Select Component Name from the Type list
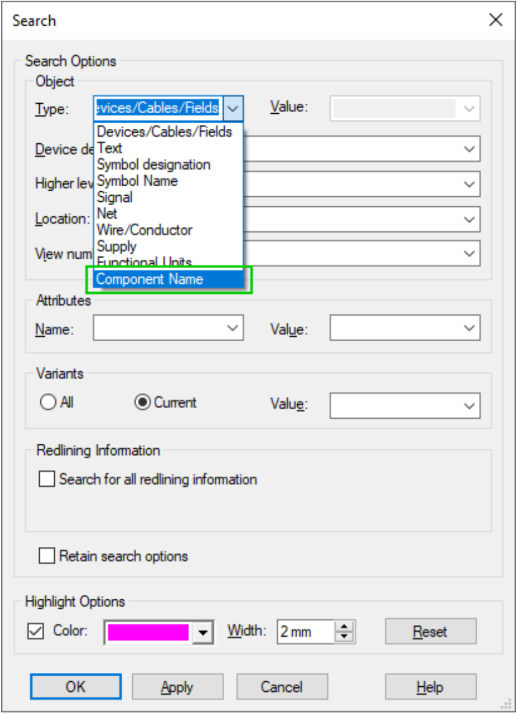 coord(168,279)
